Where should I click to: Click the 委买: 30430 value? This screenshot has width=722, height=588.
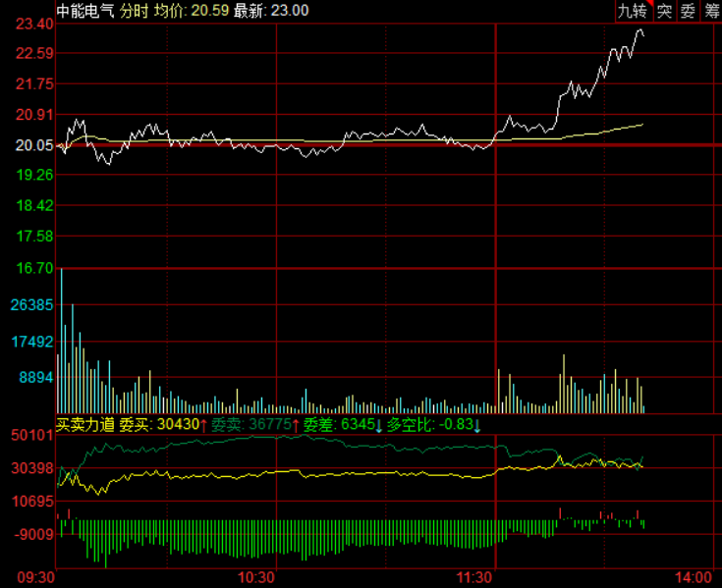pos(159,424)
